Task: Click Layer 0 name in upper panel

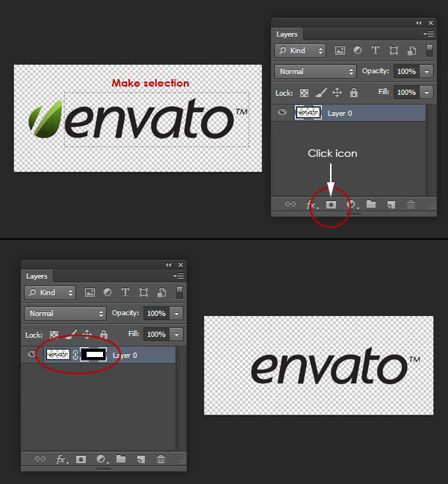Action: tap(340, 114)
